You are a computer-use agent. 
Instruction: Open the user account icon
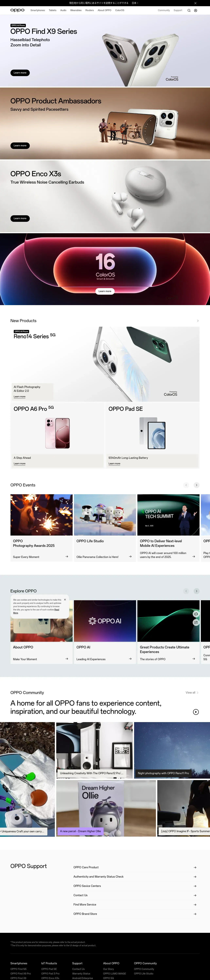click(195, 10)
